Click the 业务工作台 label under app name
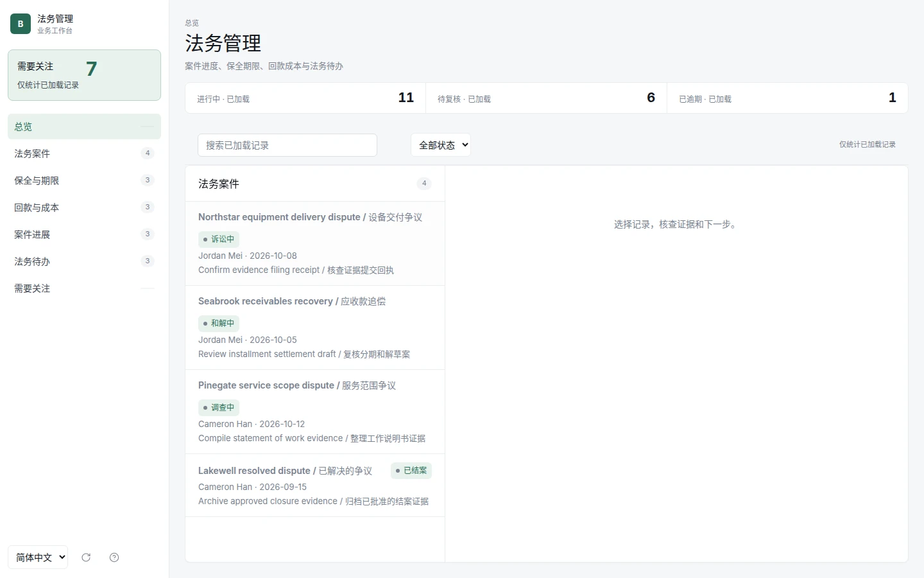The height and width of the screenshot is (578, 924). pos(55,30)
